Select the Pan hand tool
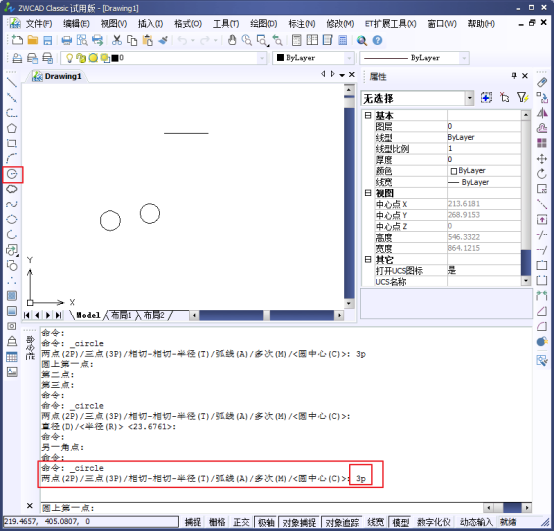554x531 pixels. tap(232, 40)
